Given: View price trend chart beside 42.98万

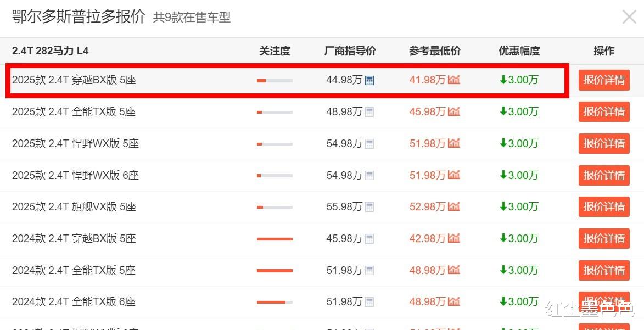Looking at the screenshot, I should [x=454, y=238].
